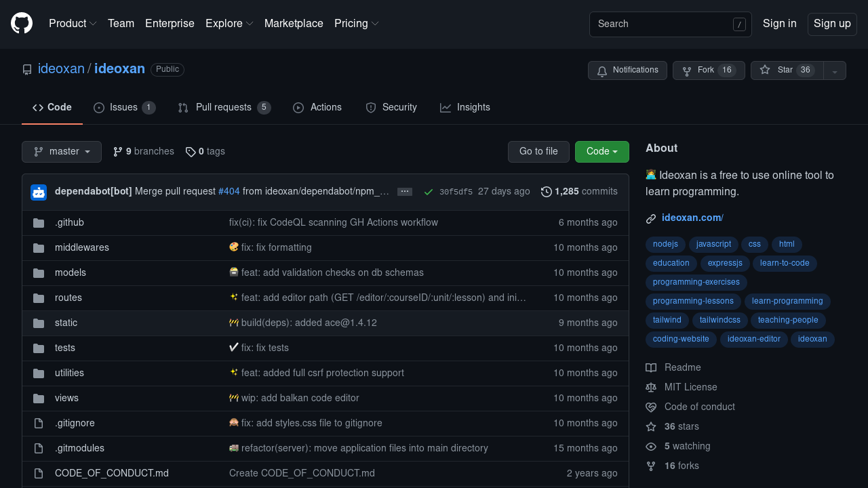868x488 pixels.
Task: Star the ideoxan repository
Action: coord(785,70)
